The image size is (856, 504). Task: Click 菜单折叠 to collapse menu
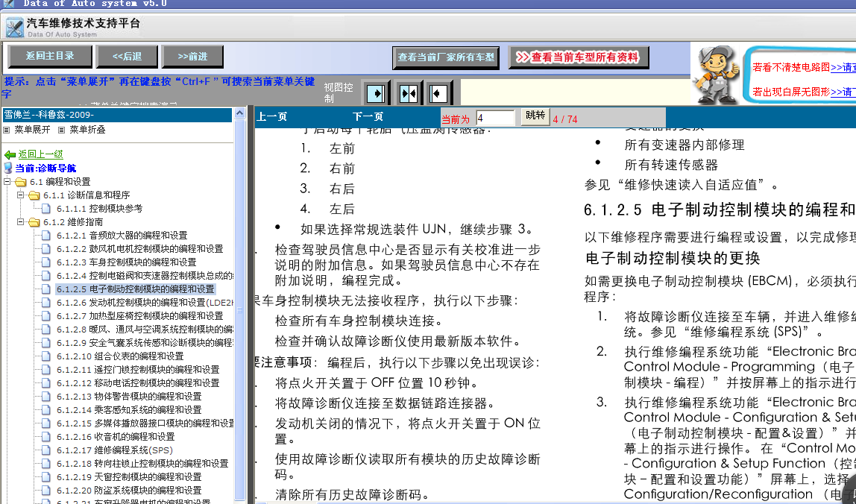click(87, 130)
